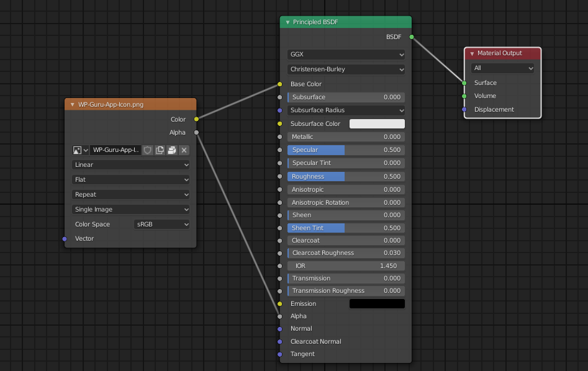This screenshot has height=371, width=588.
Task: Open the Repeat extension dropdown
Action: [x=130, y=194]
